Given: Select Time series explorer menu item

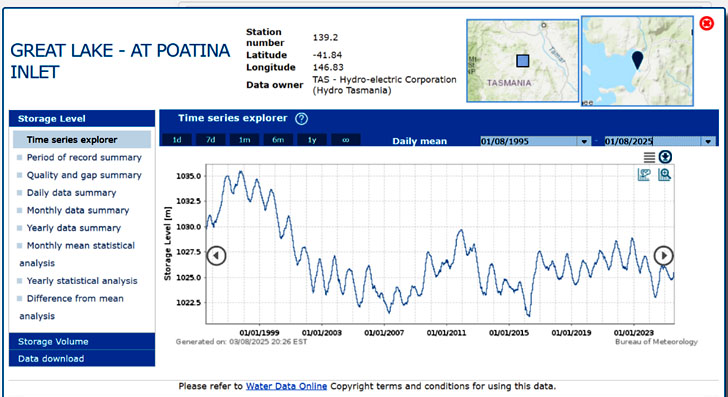Looking at the screenshot, I should click(x=82, y=140).
